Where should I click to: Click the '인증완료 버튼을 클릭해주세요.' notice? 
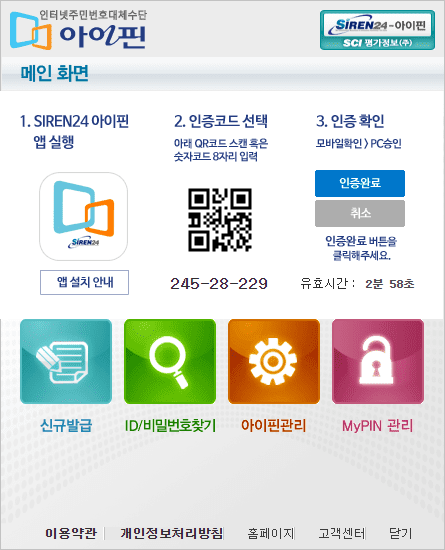pyautogui.click(x=361, y=248)
